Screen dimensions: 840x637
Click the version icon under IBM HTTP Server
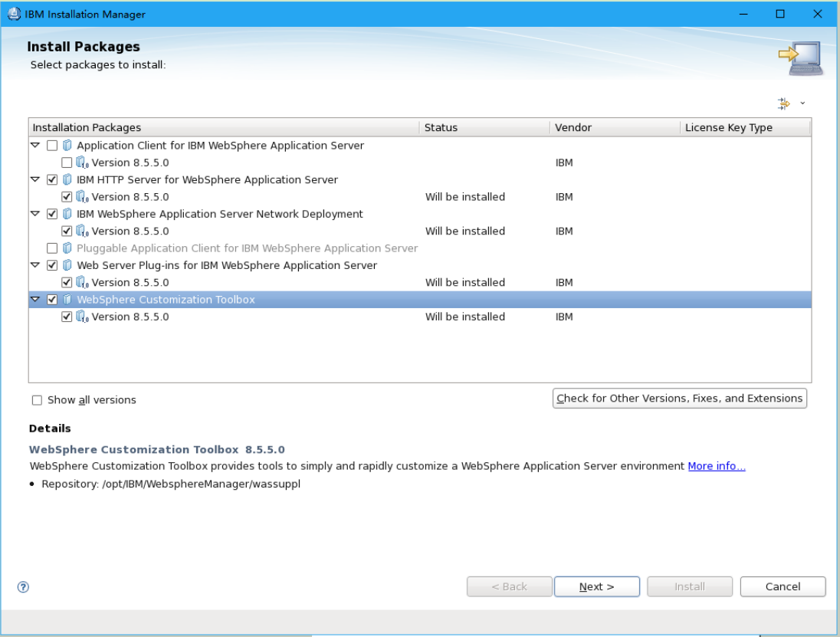click(80, 196)
